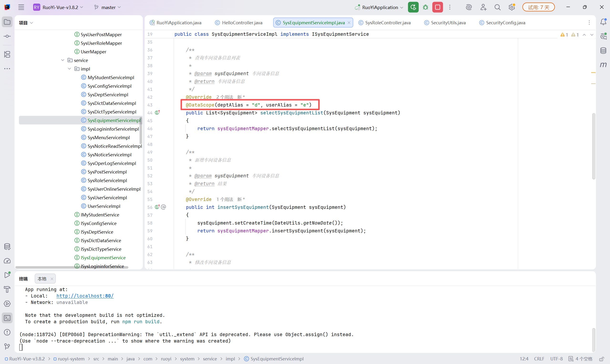Close the 本地 terminal session
610x364 pixels.
point(52,279)
